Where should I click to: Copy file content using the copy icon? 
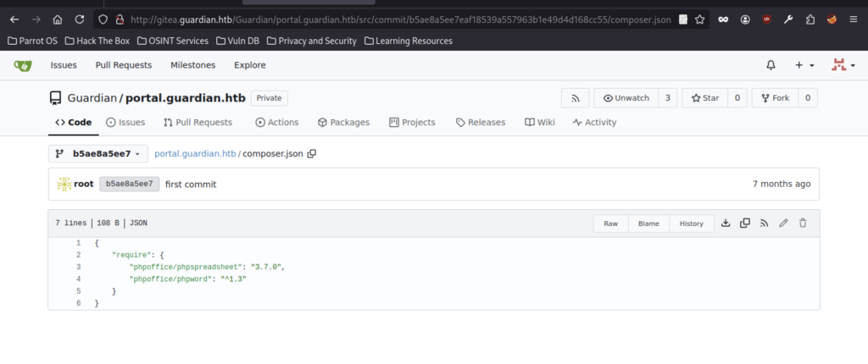745,223
